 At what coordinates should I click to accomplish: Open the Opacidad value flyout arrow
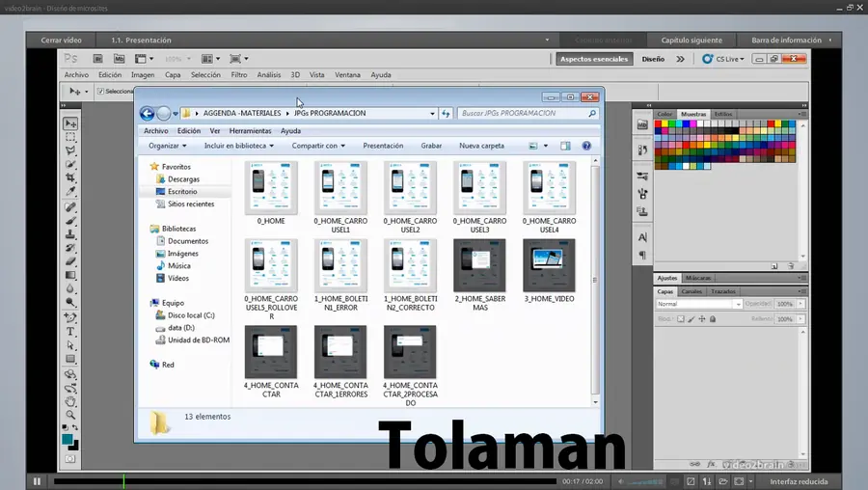801,304
